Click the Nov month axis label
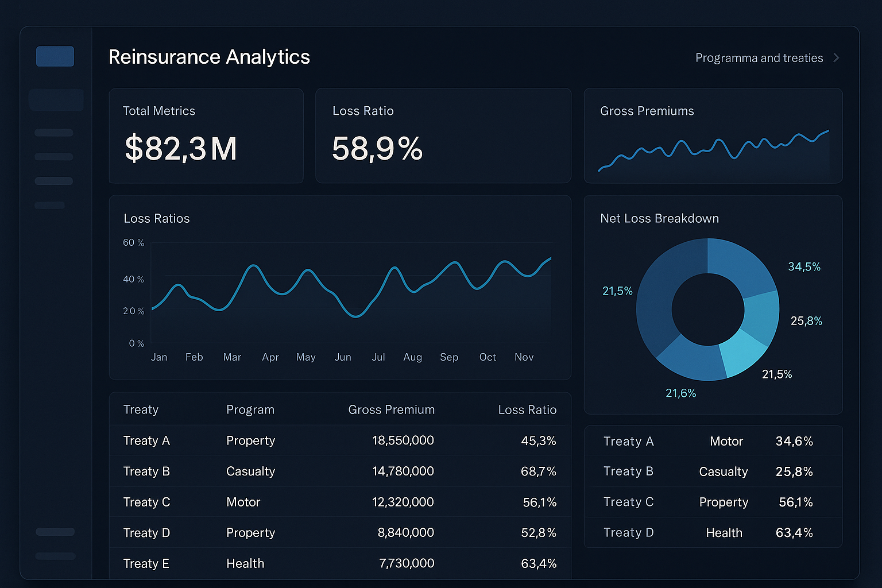The width and height of the screenshot is (882, 588). point(524,357)
